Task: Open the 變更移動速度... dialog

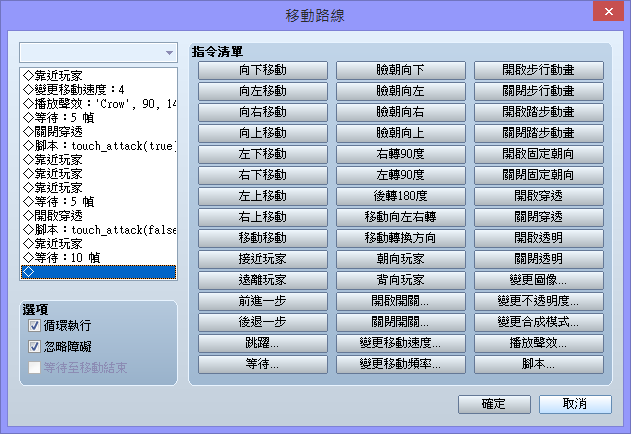Action: (400, 343)
